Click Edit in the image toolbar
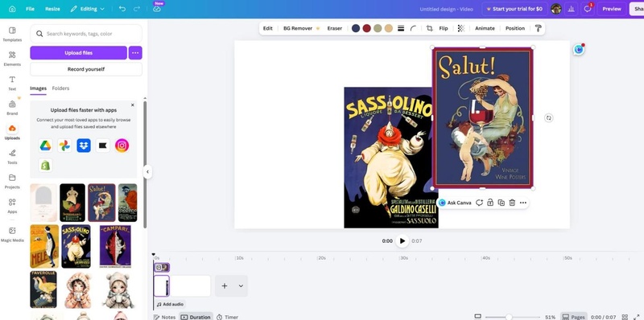Viewport: 644px width, 320px height. [x=268, y=28]
